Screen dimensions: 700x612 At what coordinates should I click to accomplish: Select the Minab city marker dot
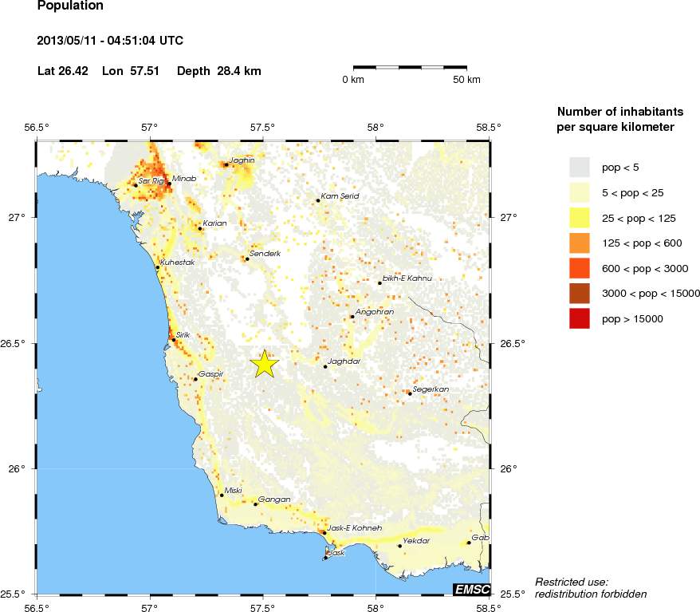(x=169, y=184)
